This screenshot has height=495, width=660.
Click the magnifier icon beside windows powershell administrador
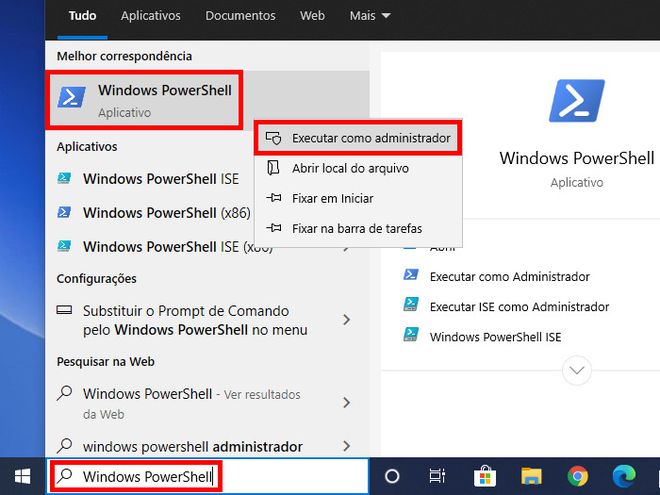tap(64, 445)
